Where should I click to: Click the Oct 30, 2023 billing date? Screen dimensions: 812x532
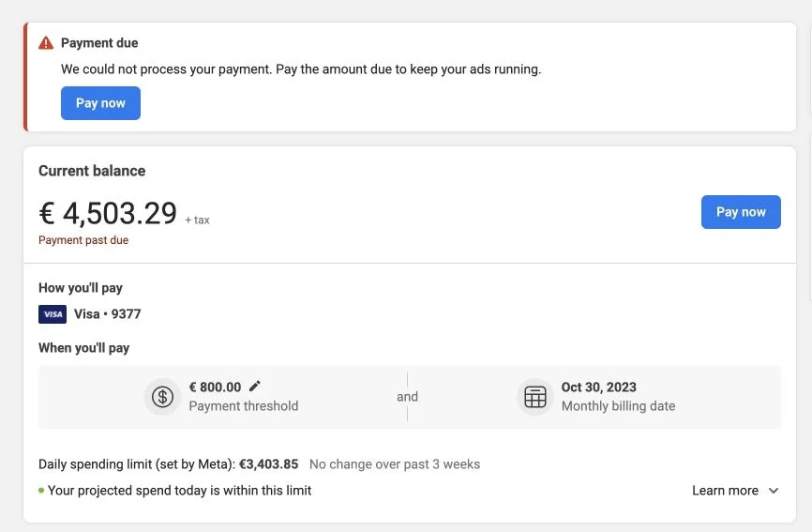click(598, 387)
